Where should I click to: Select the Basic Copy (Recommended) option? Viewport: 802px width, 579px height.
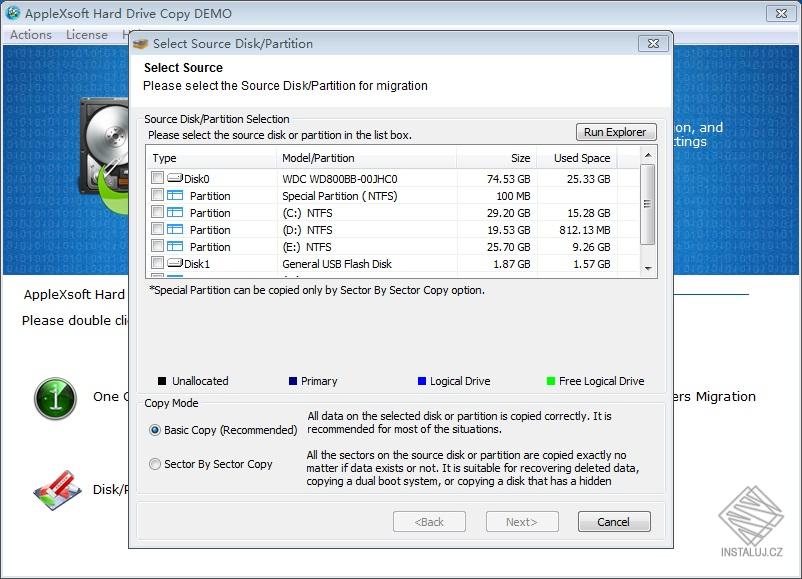(156, 430)
